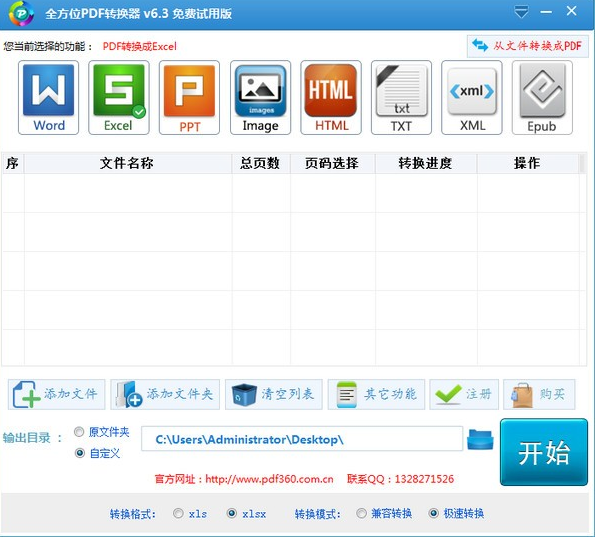Screen dimensions: 595x538
Task: Pick the Epub conversion icon
Action: pos(542,98)
